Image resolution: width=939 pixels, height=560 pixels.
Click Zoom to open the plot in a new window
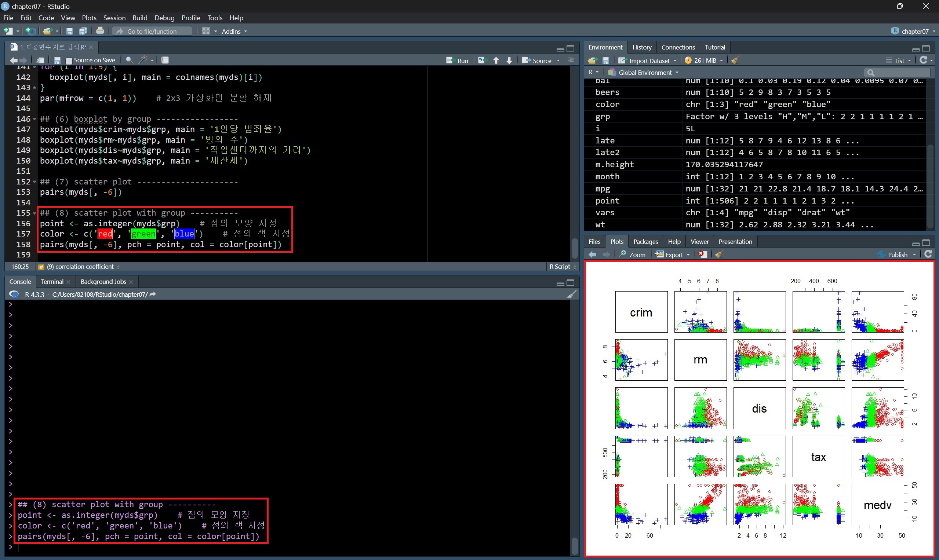[633, 255]
